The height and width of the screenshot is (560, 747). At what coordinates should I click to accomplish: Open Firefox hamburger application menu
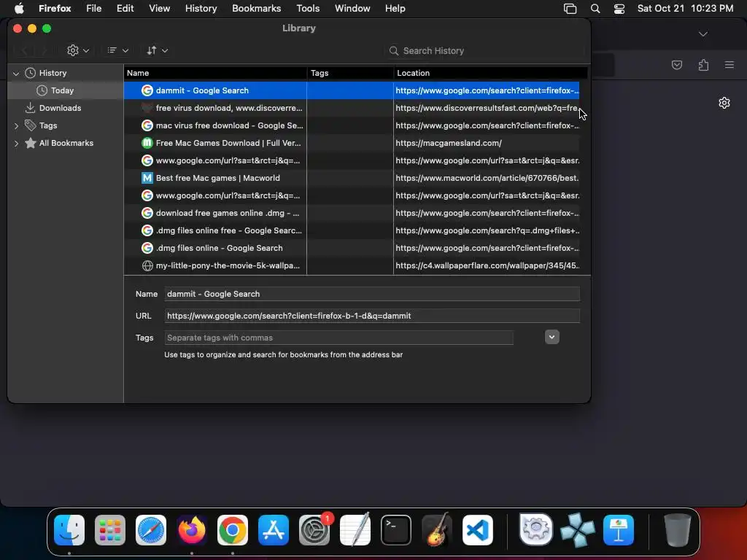click(x=729, y=65)
